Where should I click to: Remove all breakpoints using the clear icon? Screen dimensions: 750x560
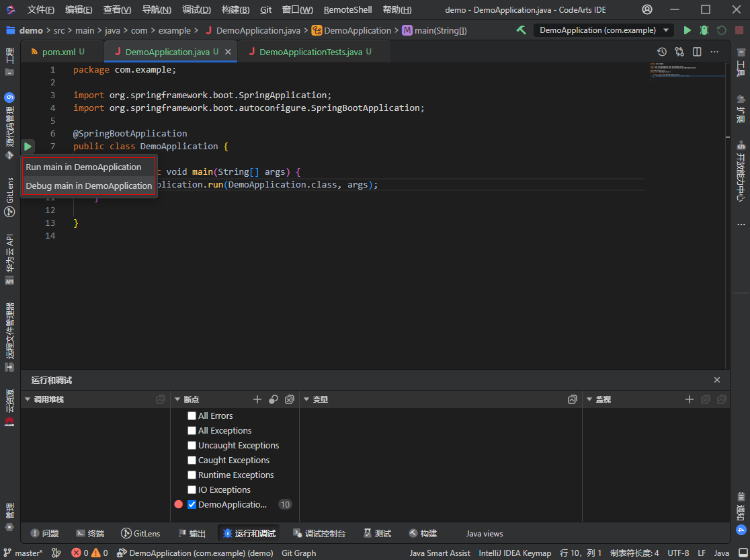point(290,399)
